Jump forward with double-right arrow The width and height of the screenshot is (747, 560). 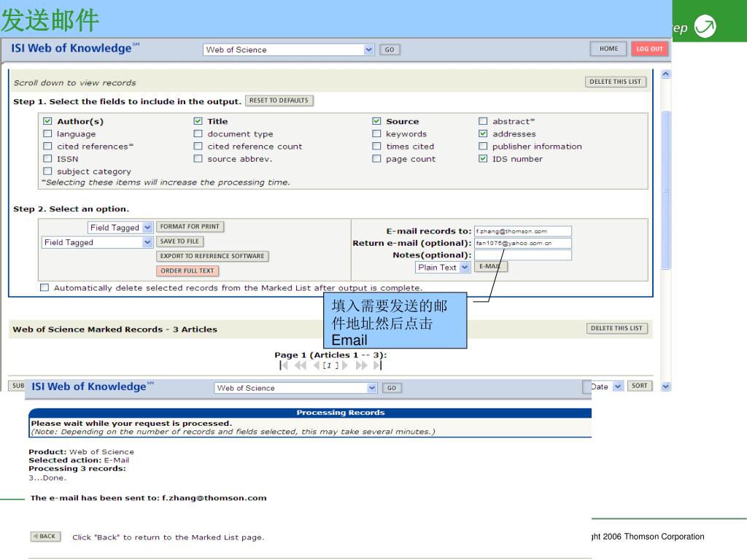point(362,365)
